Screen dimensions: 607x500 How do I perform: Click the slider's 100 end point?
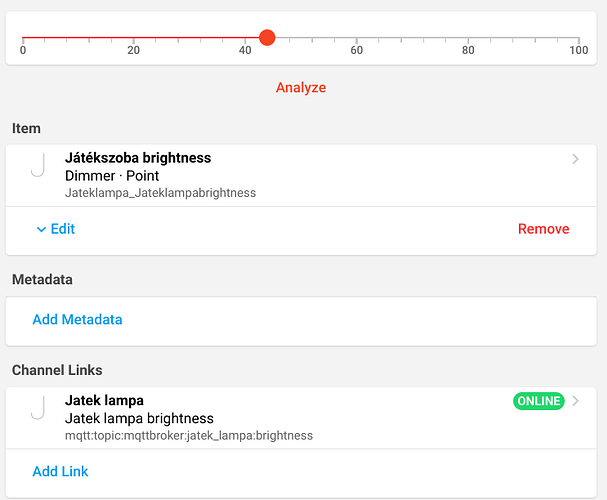578,38
